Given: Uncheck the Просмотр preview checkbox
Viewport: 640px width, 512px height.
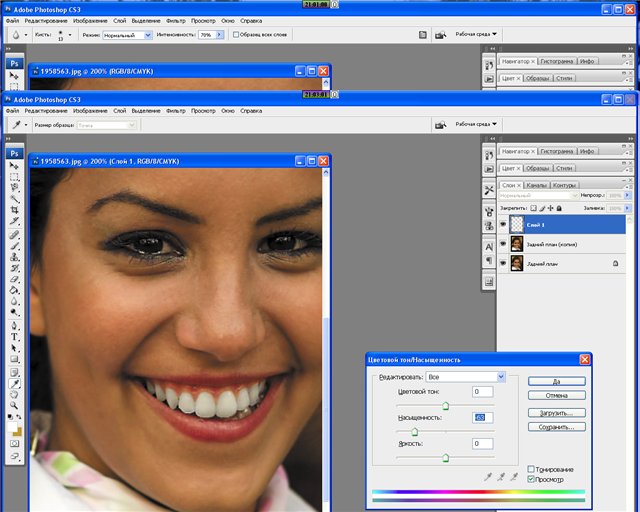Looking at the screenshot, I should click(x=531, y=480).
